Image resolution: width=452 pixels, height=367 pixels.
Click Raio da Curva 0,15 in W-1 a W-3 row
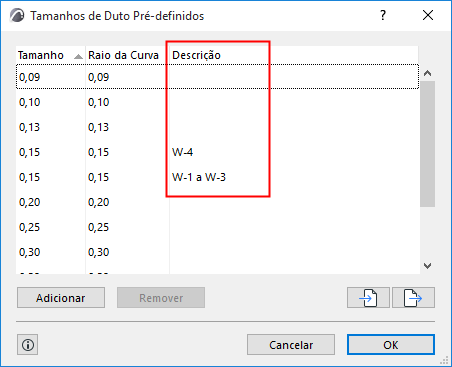click(98, 177)
